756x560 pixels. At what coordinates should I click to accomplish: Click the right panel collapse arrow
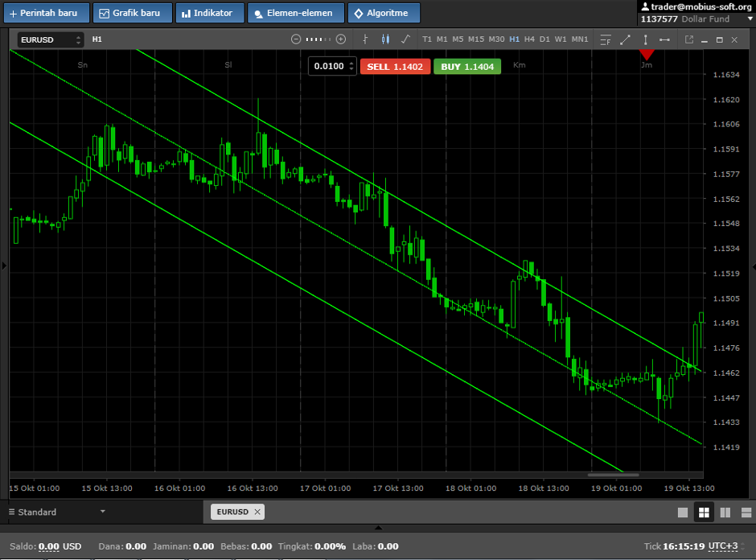point(753,266)
